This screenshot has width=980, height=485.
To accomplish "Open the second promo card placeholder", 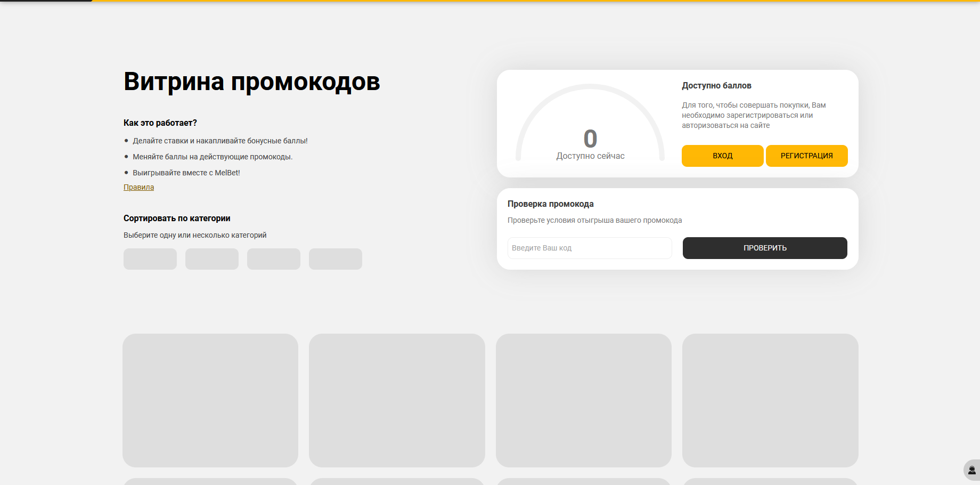I will [x=397, y=400].
